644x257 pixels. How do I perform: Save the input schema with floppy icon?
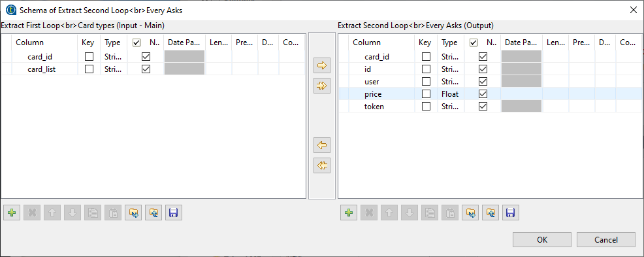[173, 213]
